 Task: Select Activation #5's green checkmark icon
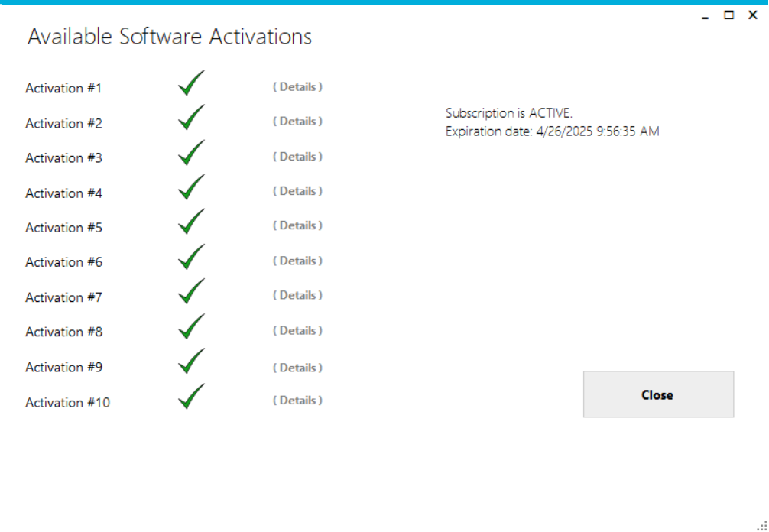click(x=190, y=222)
